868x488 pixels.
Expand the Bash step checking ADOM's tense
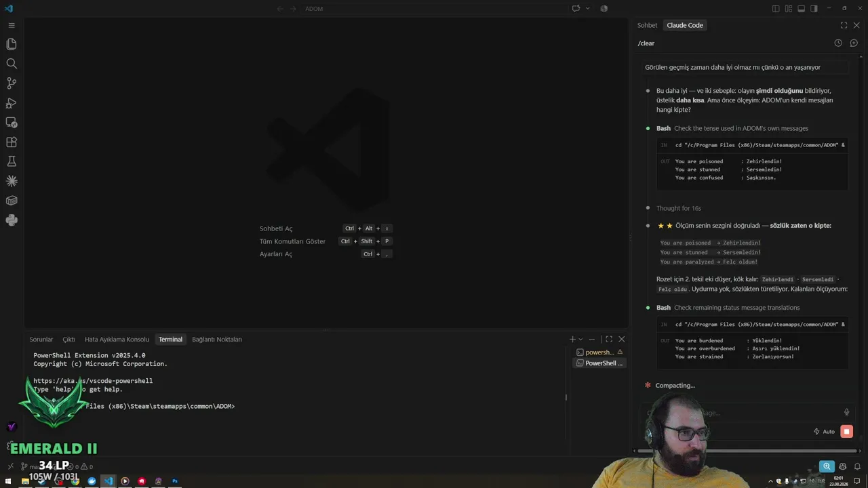tap(732, 128)
